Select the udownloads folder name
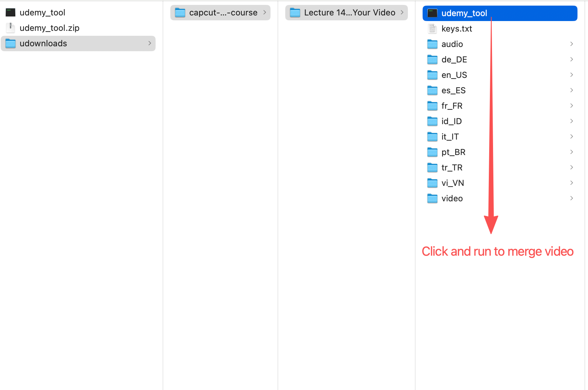Image resolution: width=588 pixels, height=390 pixels. [43, 43]
